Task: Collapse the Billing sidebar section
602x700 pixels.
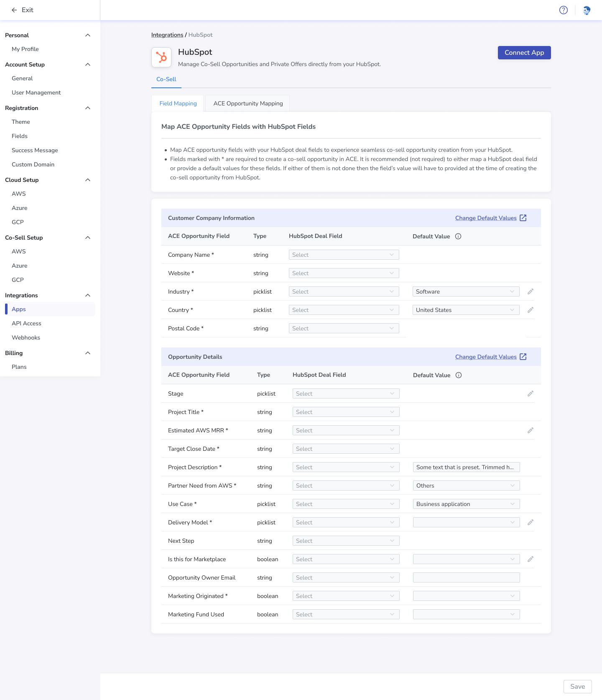Action: pos(88,353)
